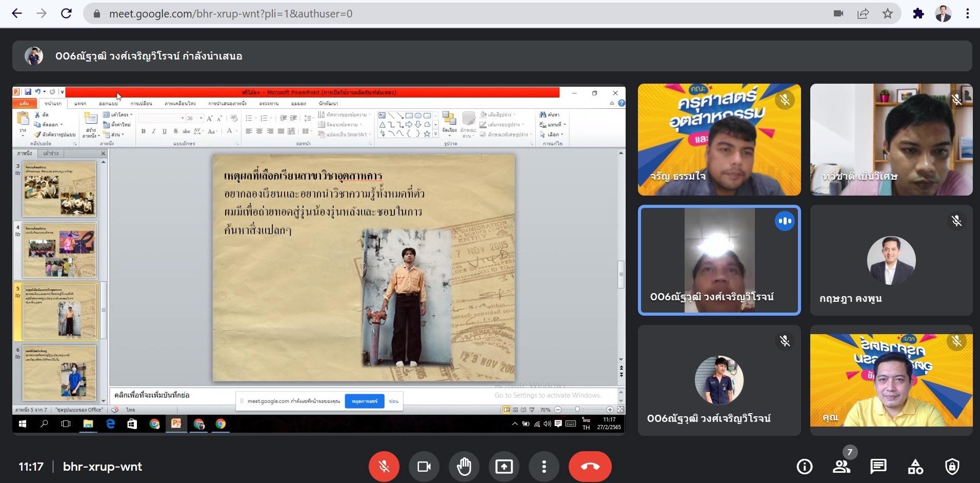Open the Activities panel

(915, 467)
